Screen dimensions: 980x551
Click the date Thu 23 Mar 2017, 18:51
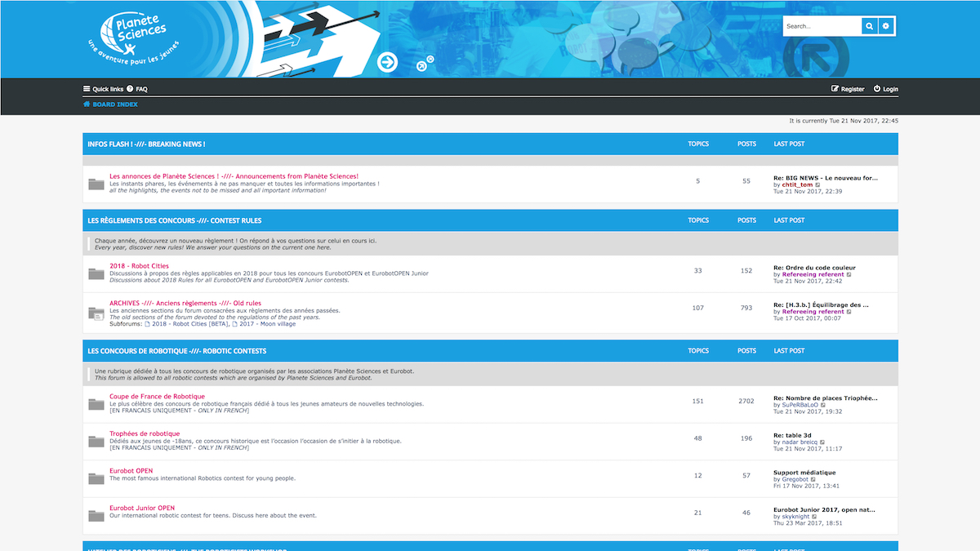coord(808,524)
